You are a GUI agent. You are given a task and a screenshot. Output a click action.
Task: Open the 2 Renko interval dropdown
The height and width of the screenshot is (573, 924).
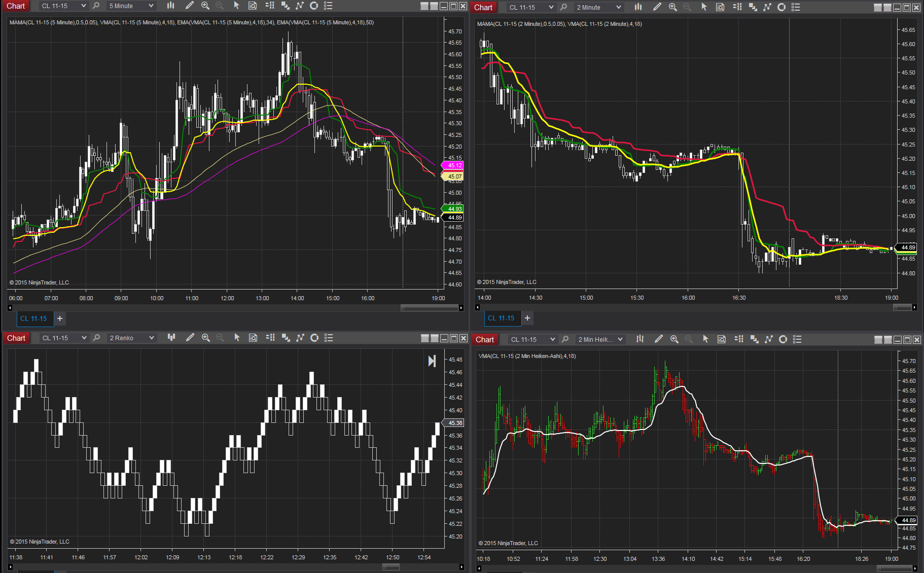click(x=131, y=338)
